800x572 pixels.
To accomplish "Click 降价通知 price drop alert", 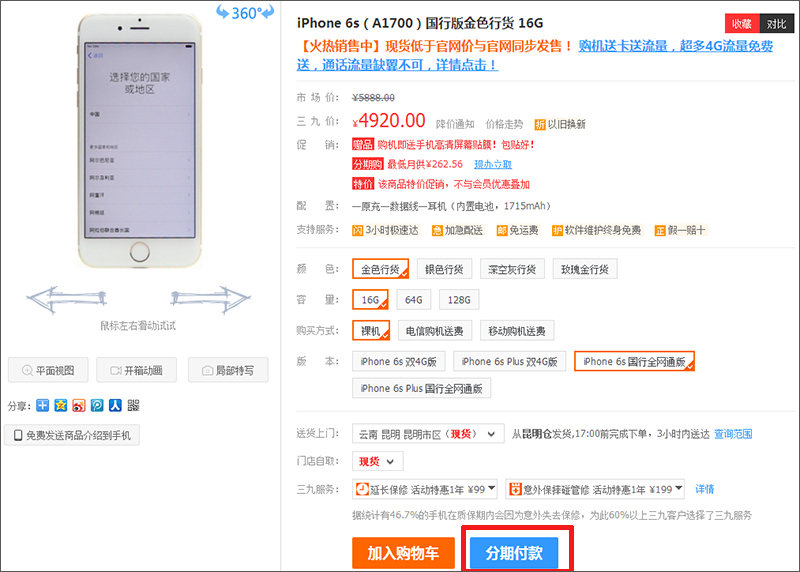I will [455, 124].
